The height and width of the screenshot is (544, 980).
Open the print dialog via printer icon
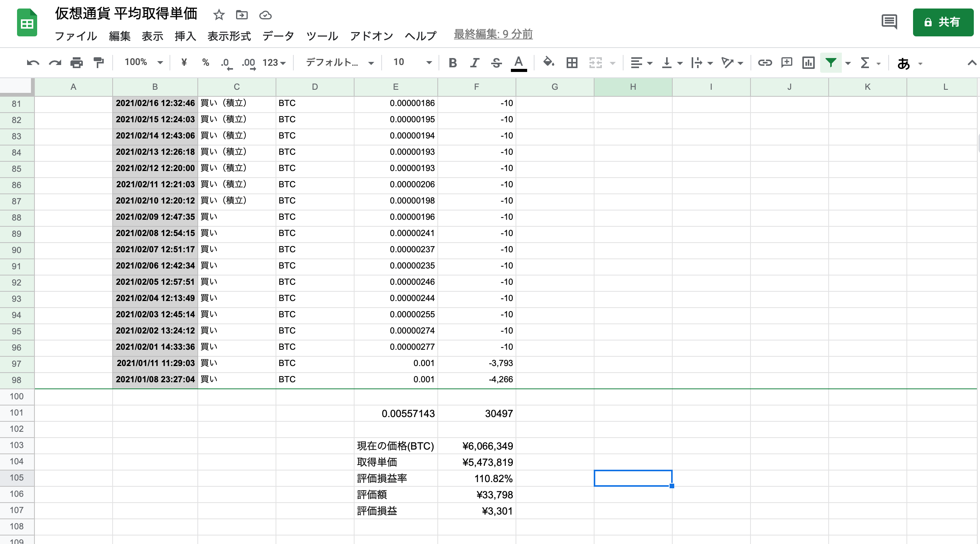click(76, 62)
